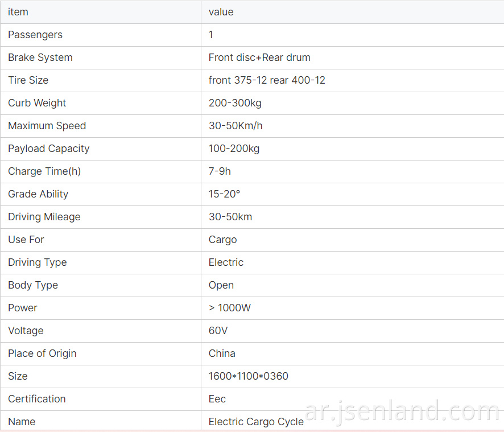The image size is (504, 432).
Task: Click the 'Place of Origin' label
Action: point(42,354)
